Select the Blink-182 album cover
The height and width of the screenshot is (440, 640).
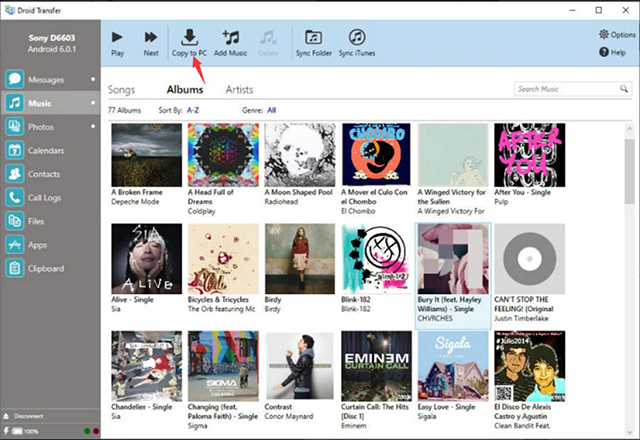[376, 259]
